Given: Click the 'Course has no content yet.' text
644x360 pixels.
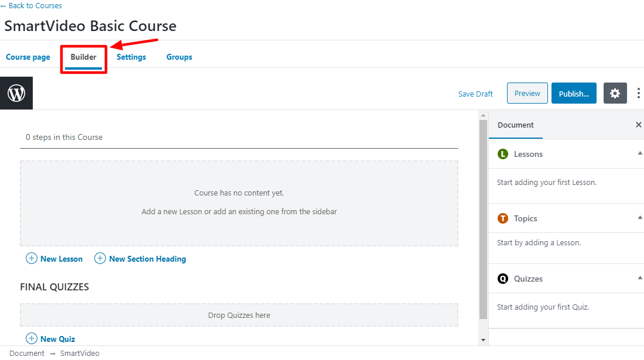Looking at the screenshot, I should coord(239,193).
